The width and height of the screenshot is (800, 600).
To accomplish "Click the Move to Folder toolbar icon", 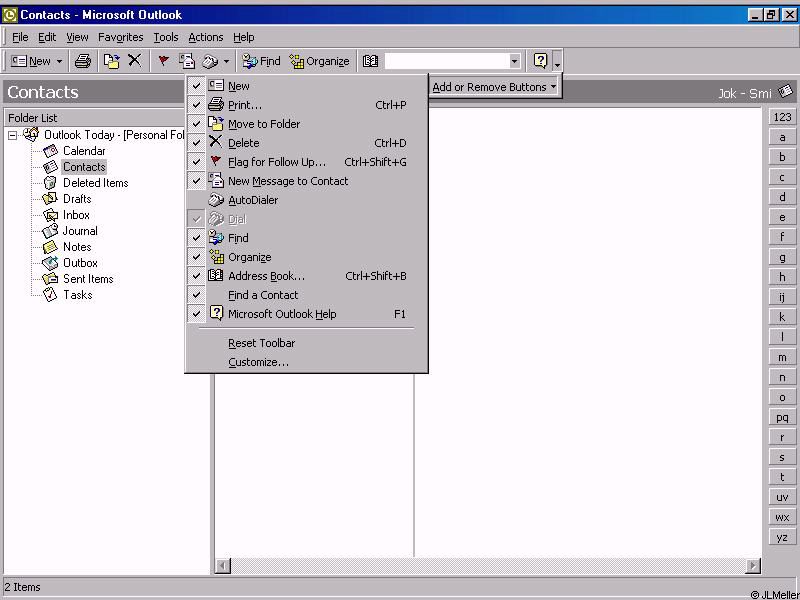I will (112, 61).
